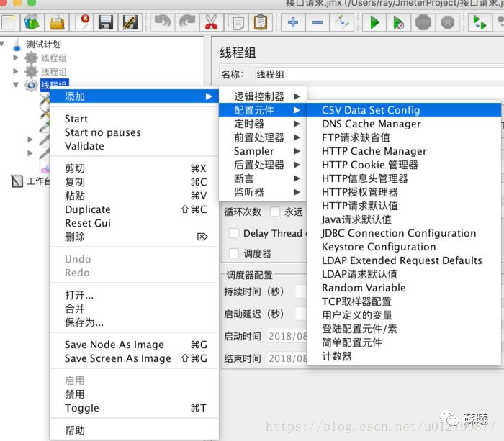The image size is (504, 441).
Task: Select 用户定义的变量 menu item
Action: [x=404, y=315]
